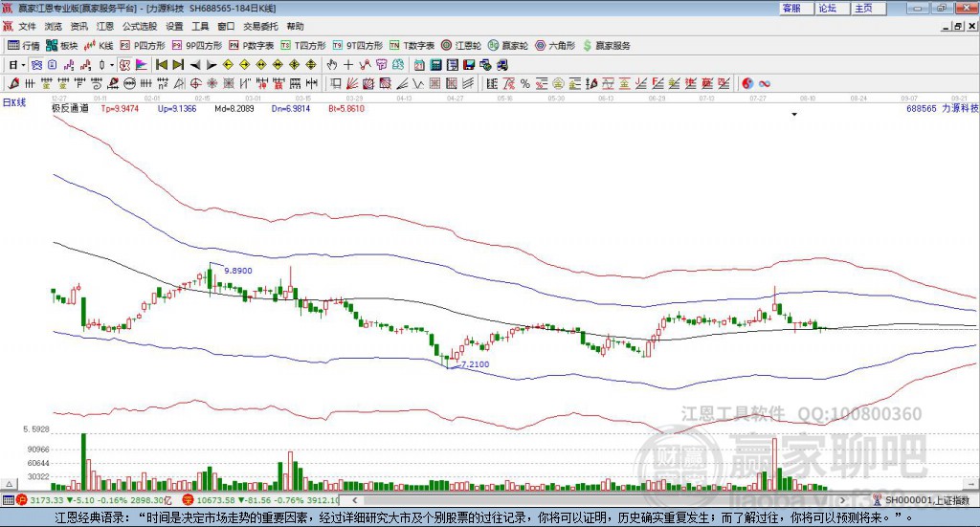Screen dimensions: 980x527
Task: Click scrollbar left arrow in status bar
Action: pos(354,500)
